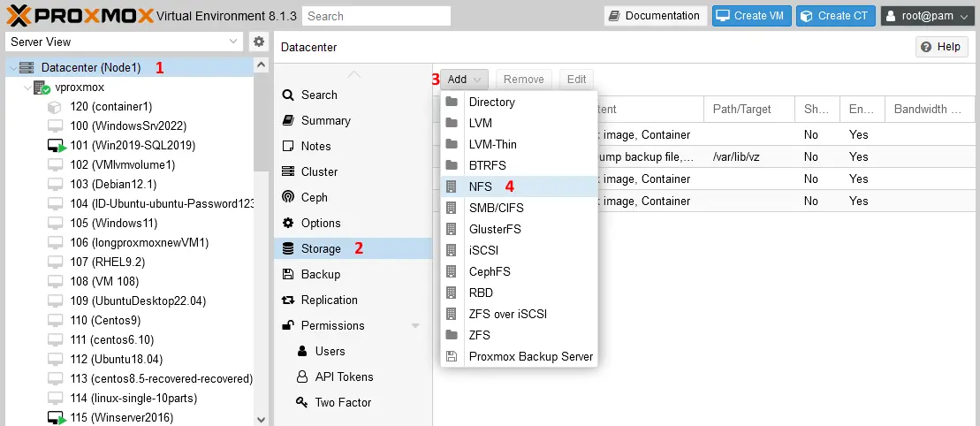Click the Summary book icon

(288, 120)
